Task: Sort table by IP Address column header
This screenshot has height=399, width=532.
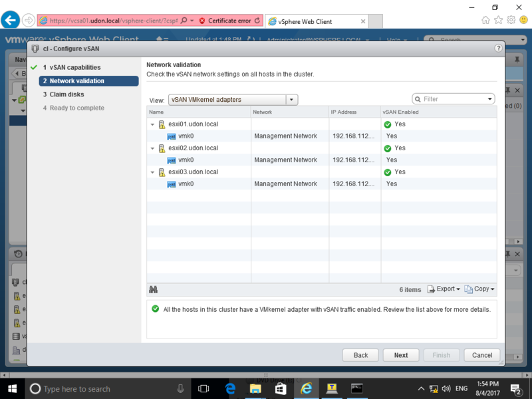Action: tap(355, 112)
